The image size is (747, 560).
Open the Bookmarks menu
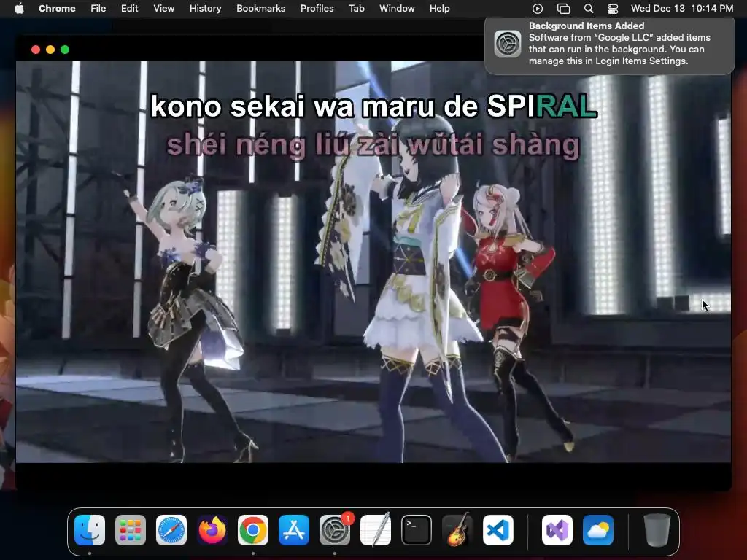pyautogui.click(x=260, y=9)
